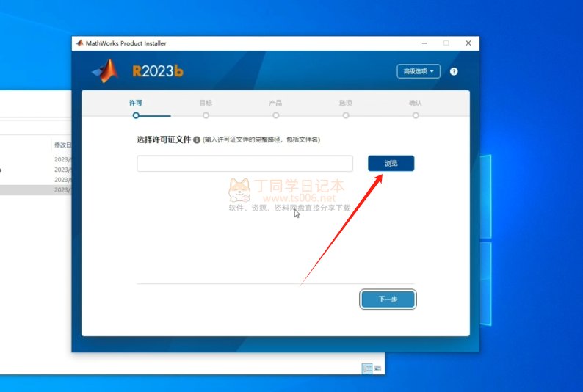Screen dimensions: 583x392
Task: Click the step circle under 选项
Action: click(345, 115)
